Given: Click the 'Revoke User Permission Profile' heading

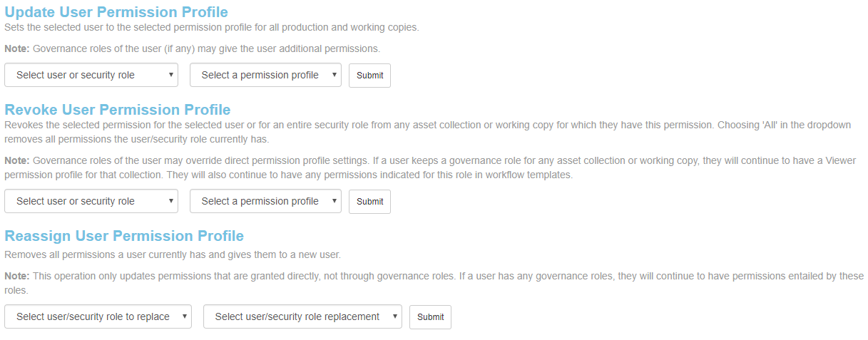Looking at the screenshot, I should (118, 110).
